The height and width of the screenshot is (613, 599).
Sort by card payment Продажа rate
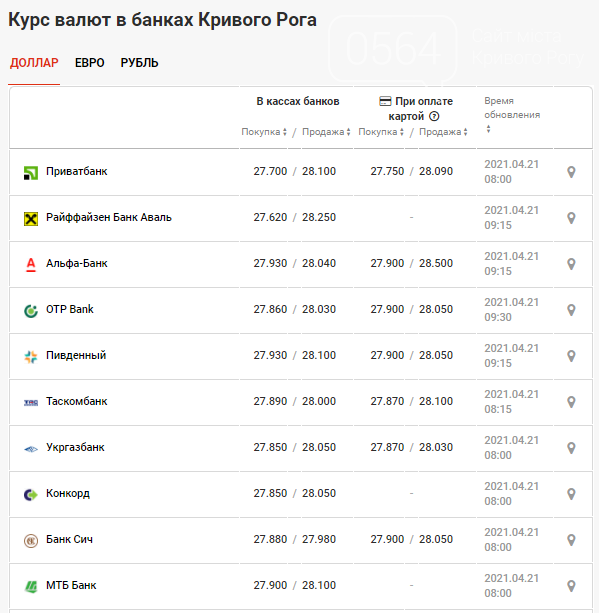click(x=443, y=132)
